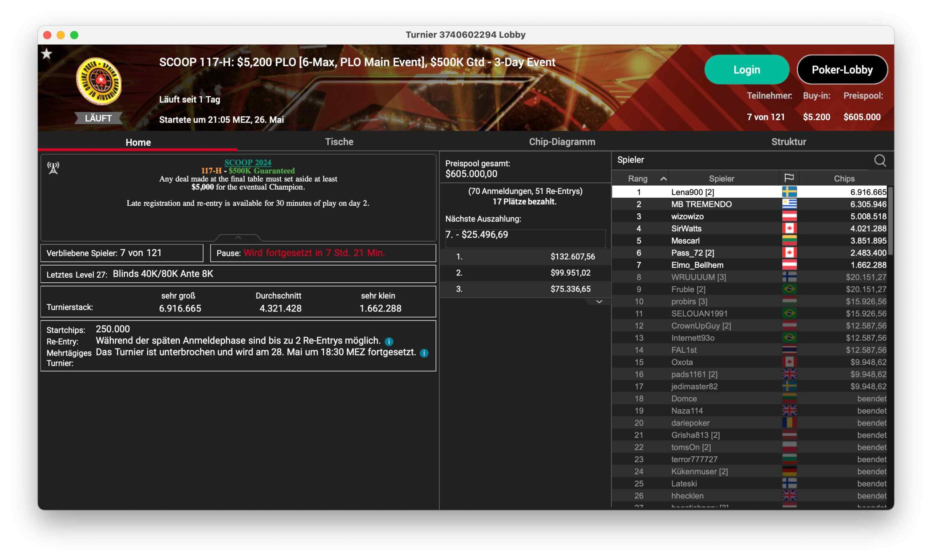Viewport: 932px width, 560px height.
Task: Collapse the tournament info panel chevron
Action: 238,237
